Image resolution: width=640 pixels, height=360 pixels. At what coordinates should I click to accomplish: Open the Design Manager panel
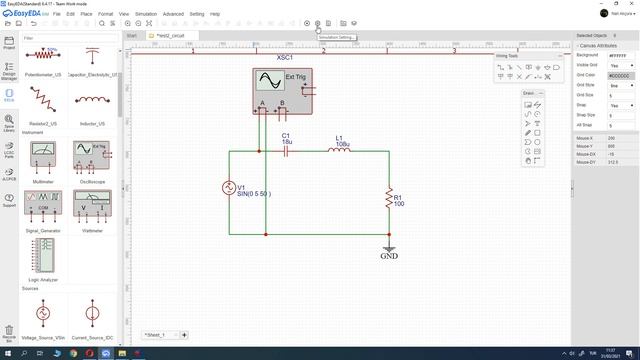pos(9,71)
